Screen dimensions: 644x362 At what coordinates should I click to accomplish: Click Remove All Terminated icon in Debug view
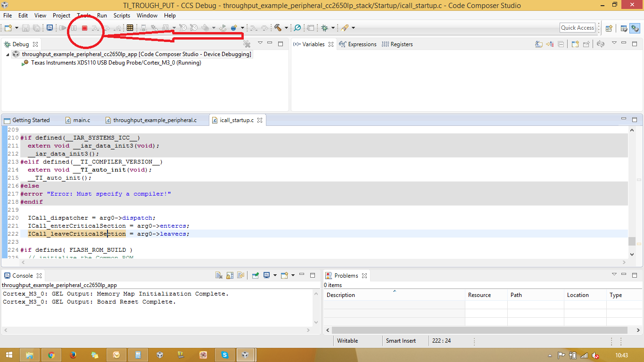[247, 44]
